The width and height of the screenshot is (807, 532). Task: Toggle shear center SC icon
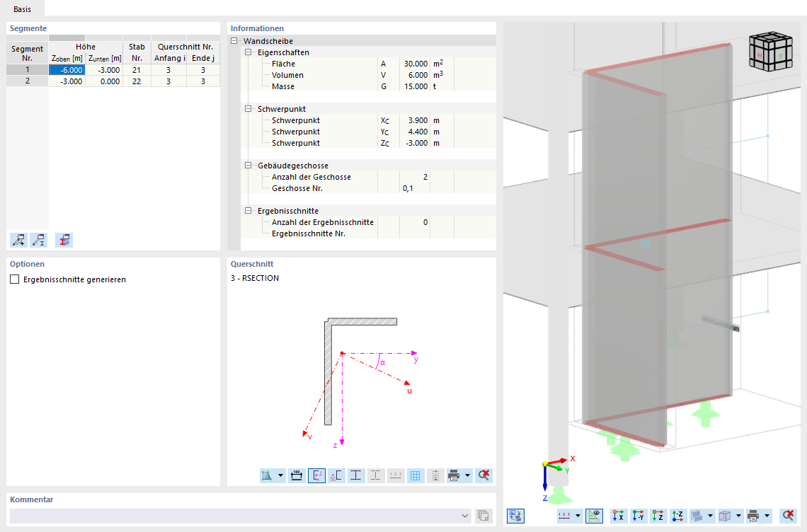[x=336, y=475]
